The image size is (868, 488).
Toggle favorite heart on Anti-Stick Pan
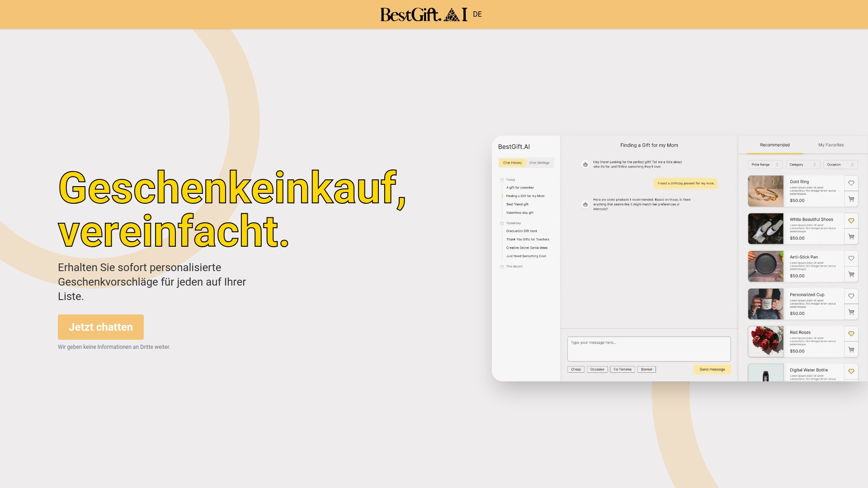point(851,258)
